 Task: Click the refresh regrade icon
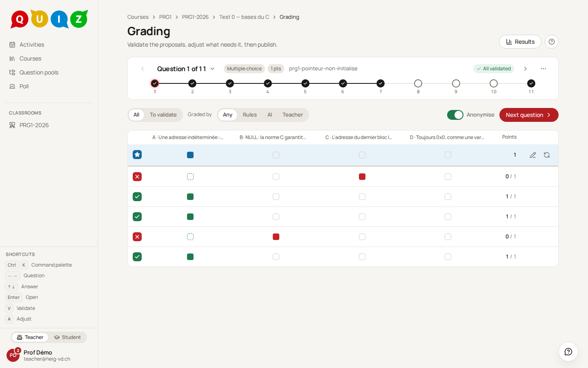[x=547, y=155]
